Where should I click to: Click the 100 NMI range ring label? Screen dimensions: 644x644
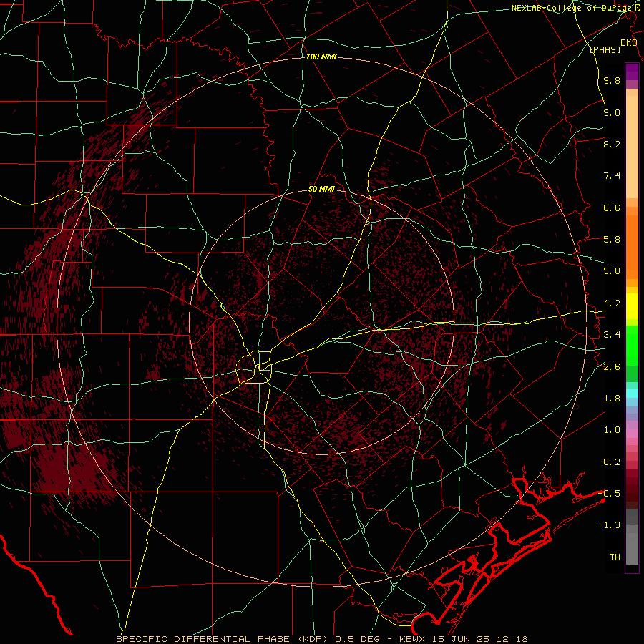321,57
